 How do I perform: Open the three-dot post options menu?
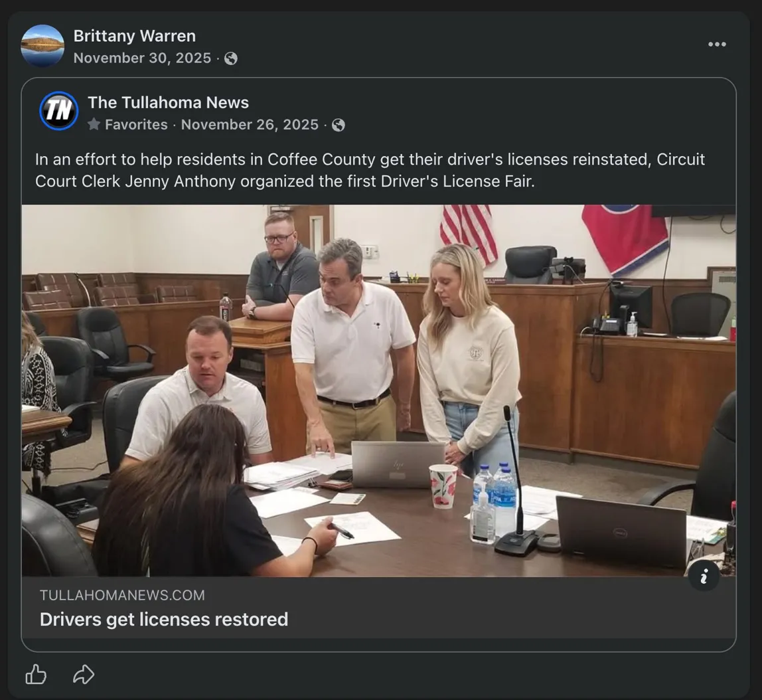(x=717, y=44)
